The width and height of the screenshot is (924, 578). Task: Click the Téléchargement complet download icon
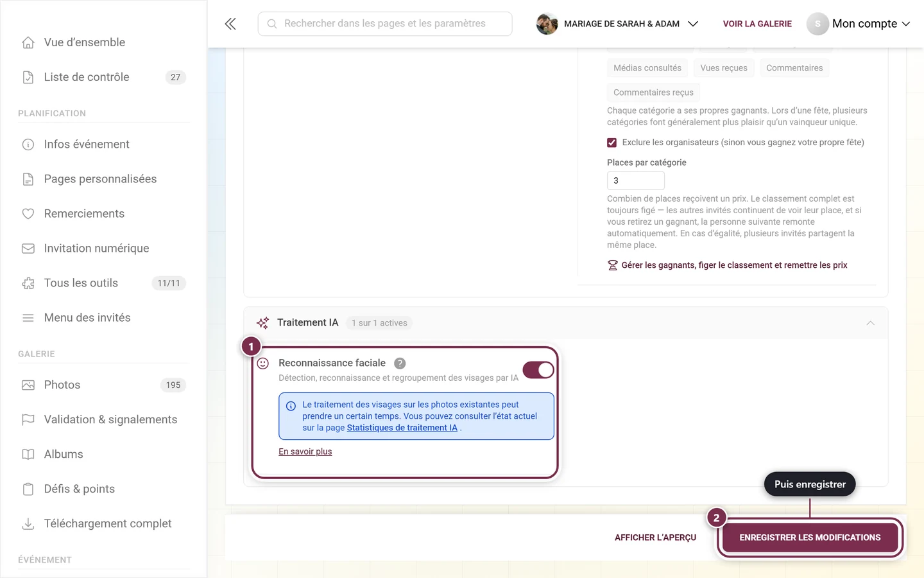click(28, 524)
